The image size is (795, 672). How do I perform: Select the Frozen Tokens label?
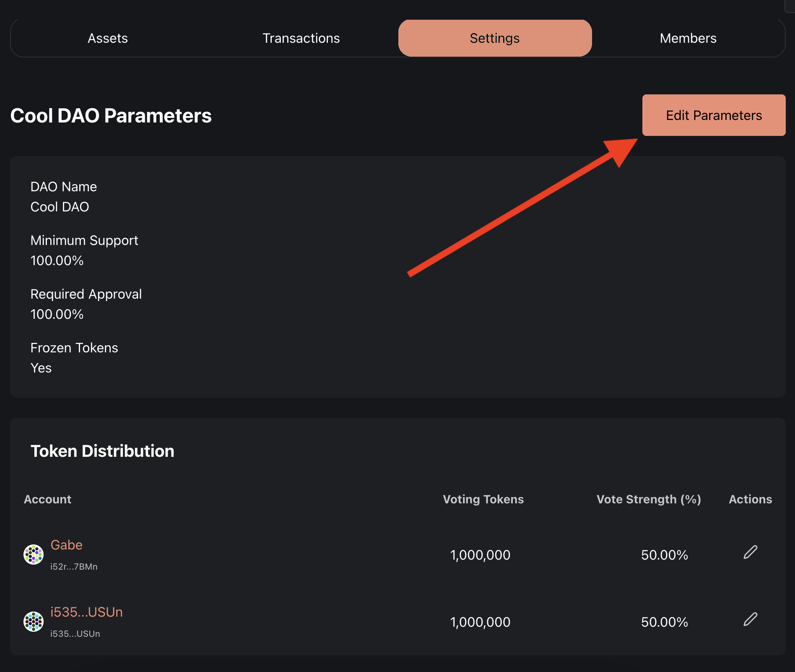[x=74, y=348]
